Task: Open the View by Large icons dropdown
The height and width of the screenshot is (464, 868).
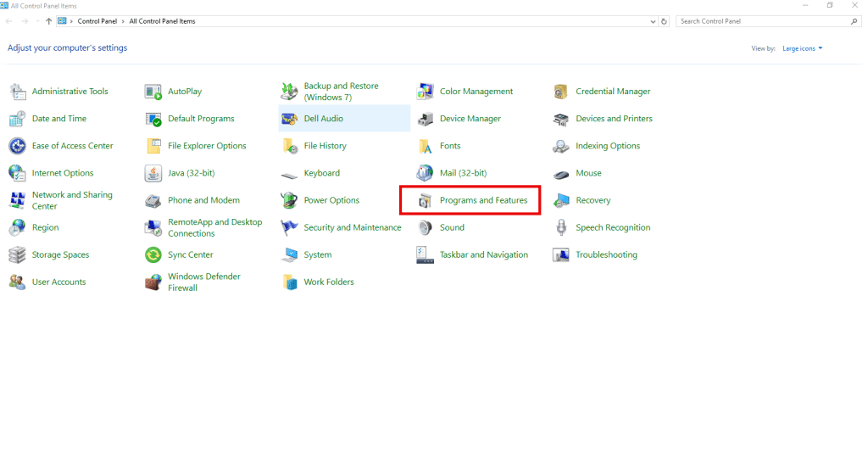Action: click(x=802, y=48)
